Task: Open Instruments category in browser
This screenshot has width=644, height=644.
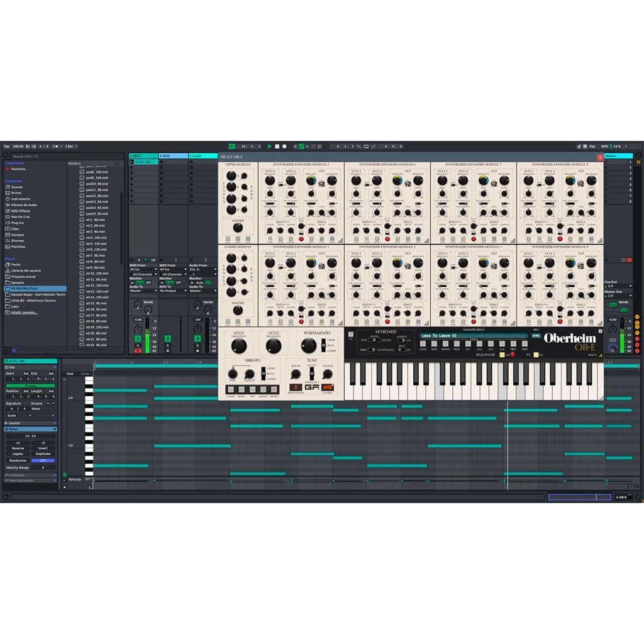Action: (20, 199)
